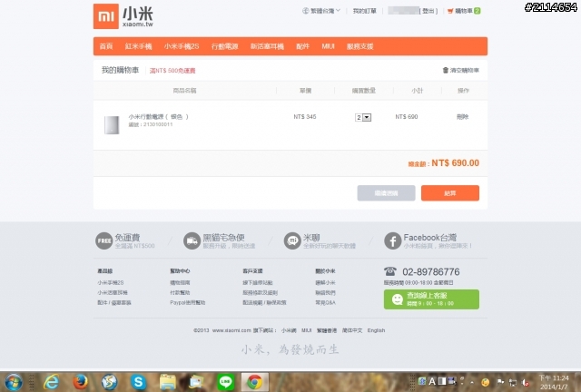Click the input method A icon
The height and width of the screenshot is (392, 581).
[x=432, y=381]
